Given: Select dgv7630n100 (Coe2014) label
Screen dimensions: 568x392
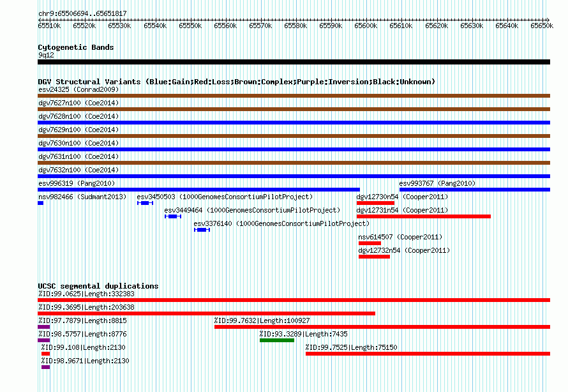Looking at the screenshot, I should point(78,143).
